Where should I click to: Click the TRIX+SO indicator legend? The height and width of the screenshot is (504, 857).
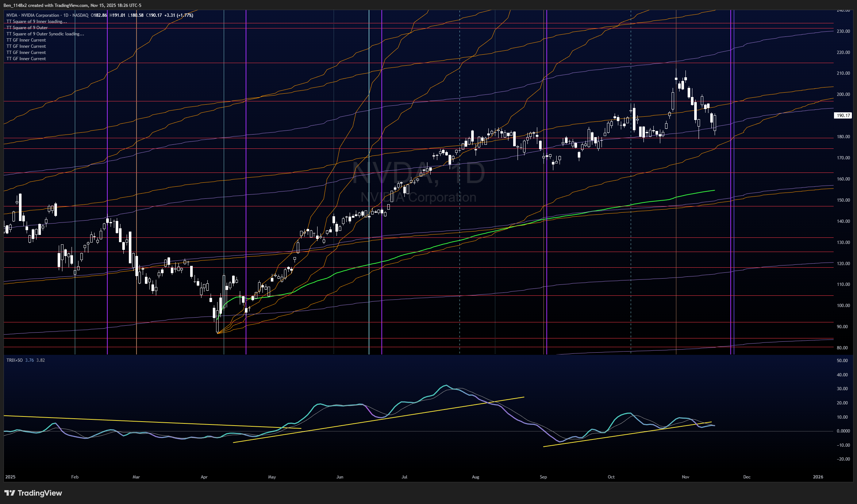click(15, 360)
